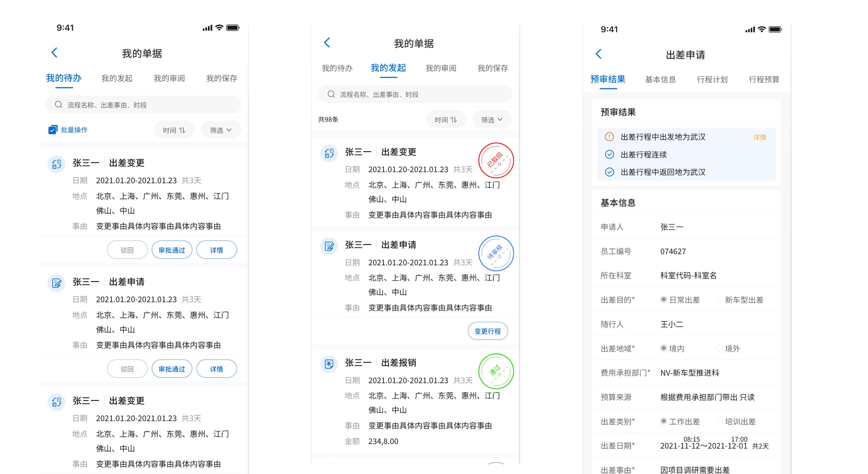Click the blue 待审核 stamp icon
868x474 pixels.
point(496,253)
